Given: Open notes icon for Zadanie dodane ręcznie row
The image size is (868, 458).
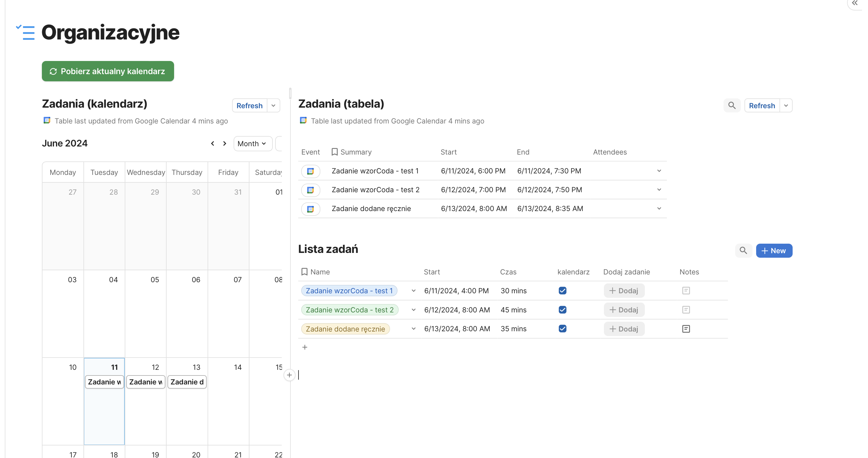Looking at the screenshot, I should tap(686, 329).
